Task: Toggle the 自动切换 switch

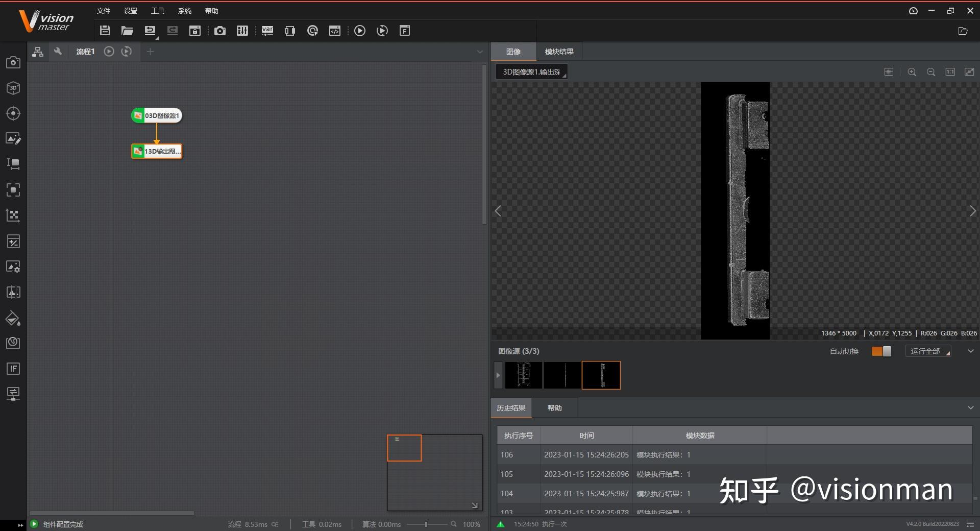Action: pyautogui.click(x=881, y=351)
